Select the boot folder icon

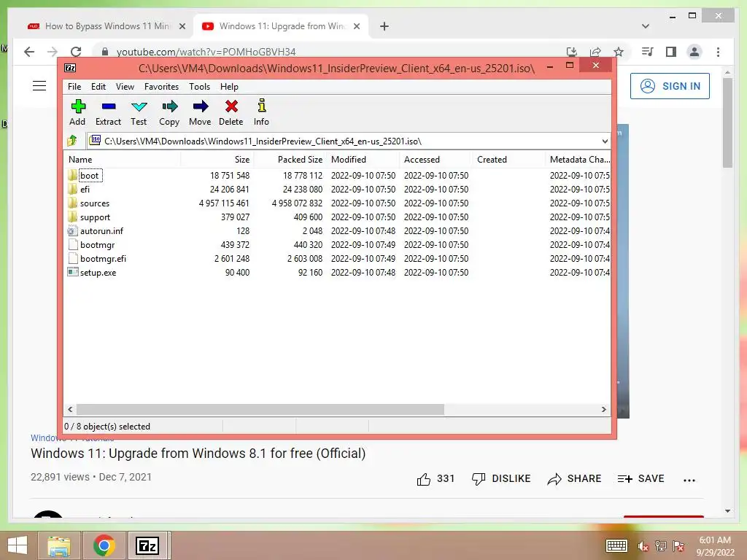click(72, 175)
